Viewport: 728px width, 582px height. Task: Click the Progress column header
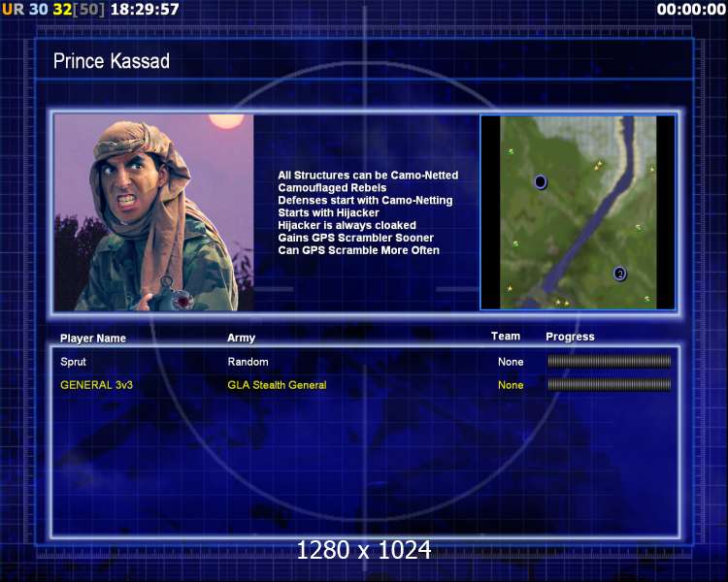coord(570,337)
